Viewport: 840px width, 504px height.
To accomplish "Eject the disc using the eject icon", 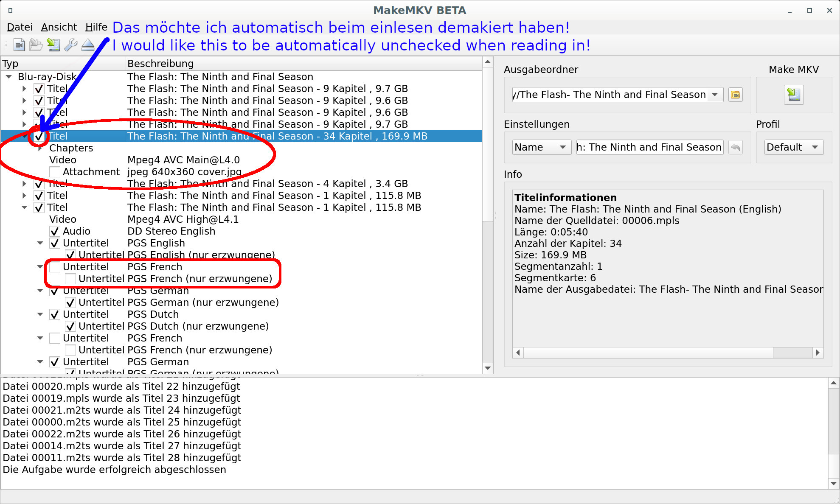I will 88,45.
